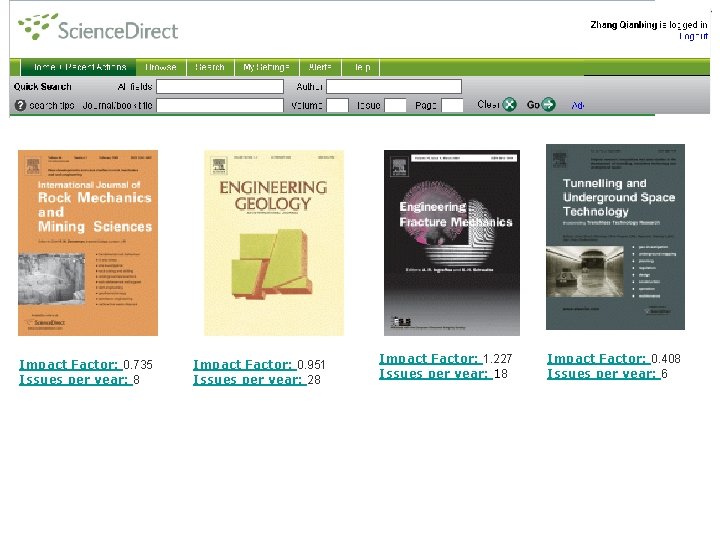Open the Home + Recent Actions tab

(x=80, y=67)
